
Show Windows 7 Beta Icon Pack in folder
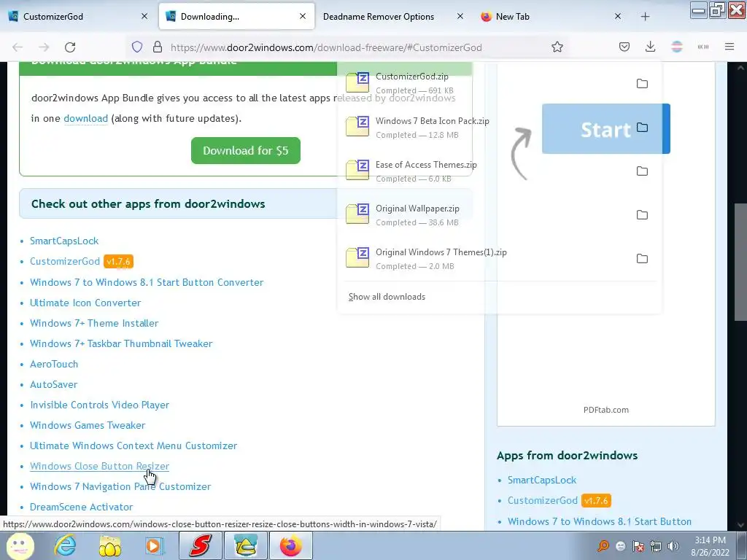coord(642,127)
